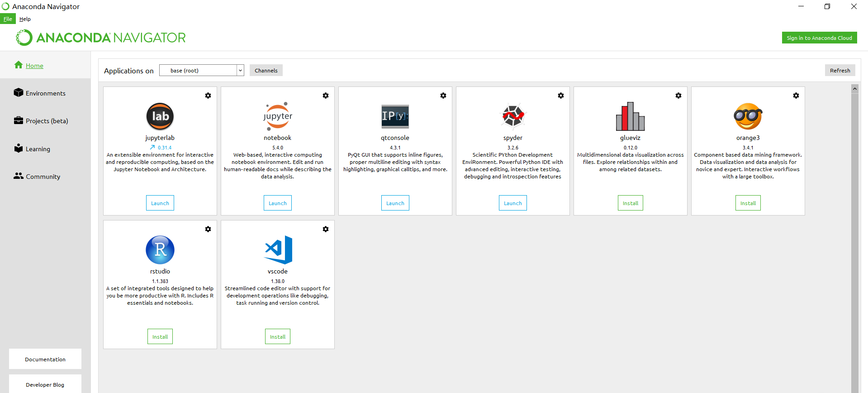Open the File menu
This screenshot has width=868, height=393.
[8, 19]
